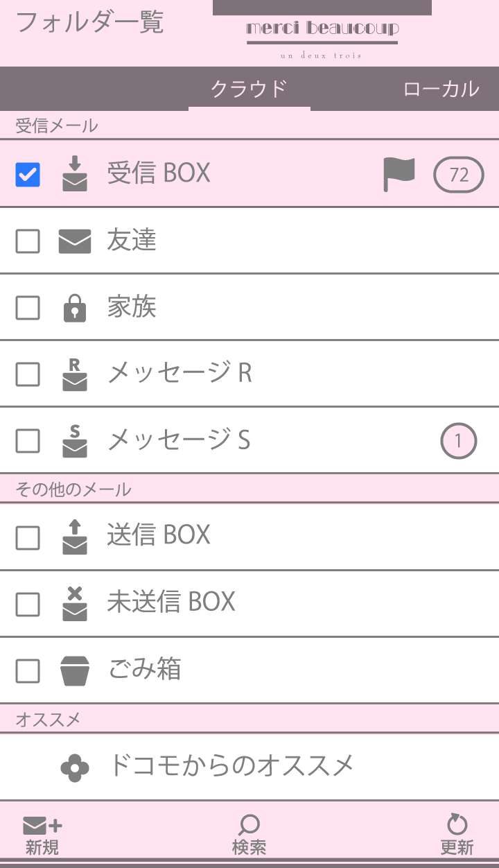
Task: Uncheck the 受信BOX checkbox
Action: (x=28, y=175)
